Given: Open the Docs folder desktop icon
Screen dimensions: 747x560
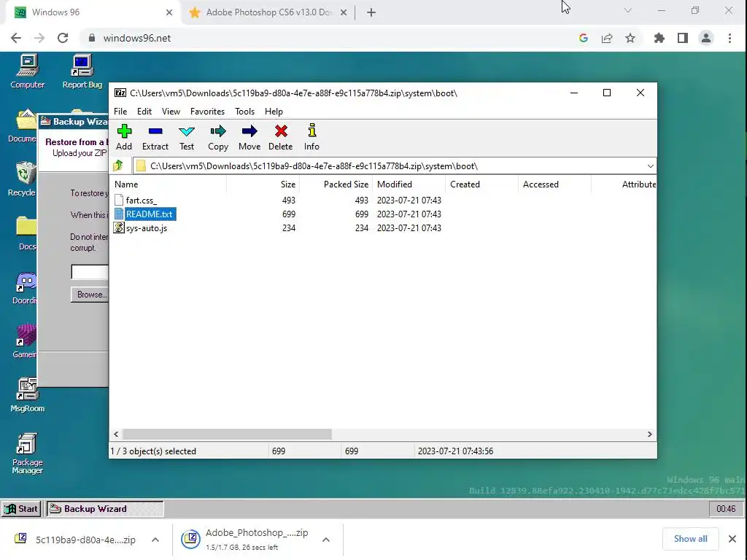Looking at the screenshot, I should [x=27, y=233].
